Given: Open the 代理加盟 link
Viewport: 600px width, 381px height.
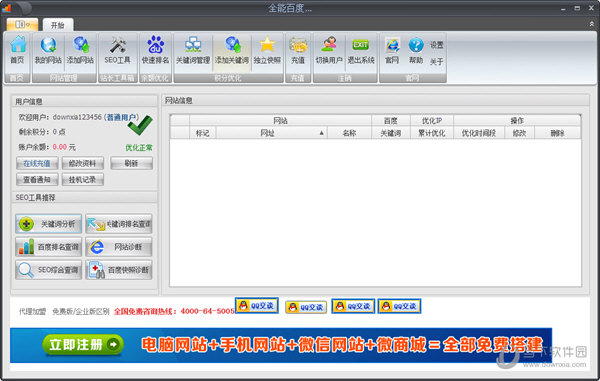Looking at the screenshot, I should [33, 311].
